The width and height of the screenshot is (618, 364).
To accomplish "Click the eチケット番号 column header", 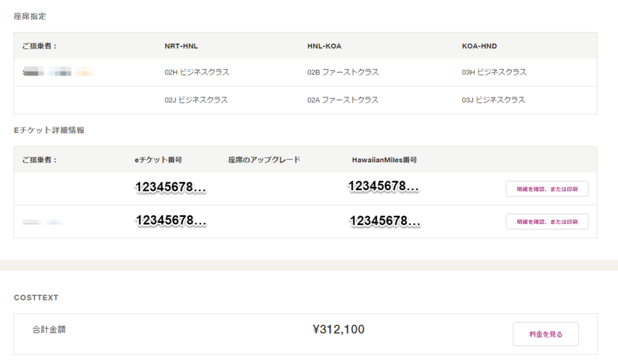I will pyautogui.click(x=159, y=160).
